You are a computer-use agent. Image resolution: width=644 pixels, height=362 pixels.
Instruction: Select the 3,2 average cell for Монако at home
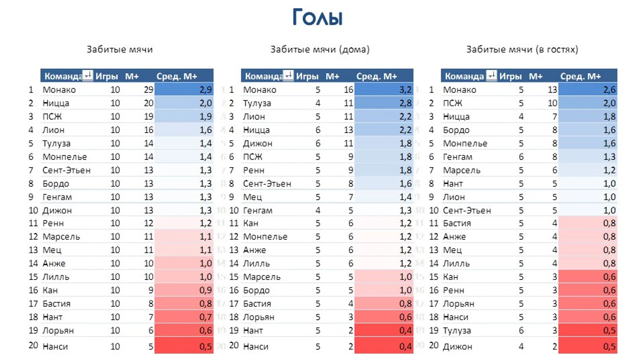[384, 90]
